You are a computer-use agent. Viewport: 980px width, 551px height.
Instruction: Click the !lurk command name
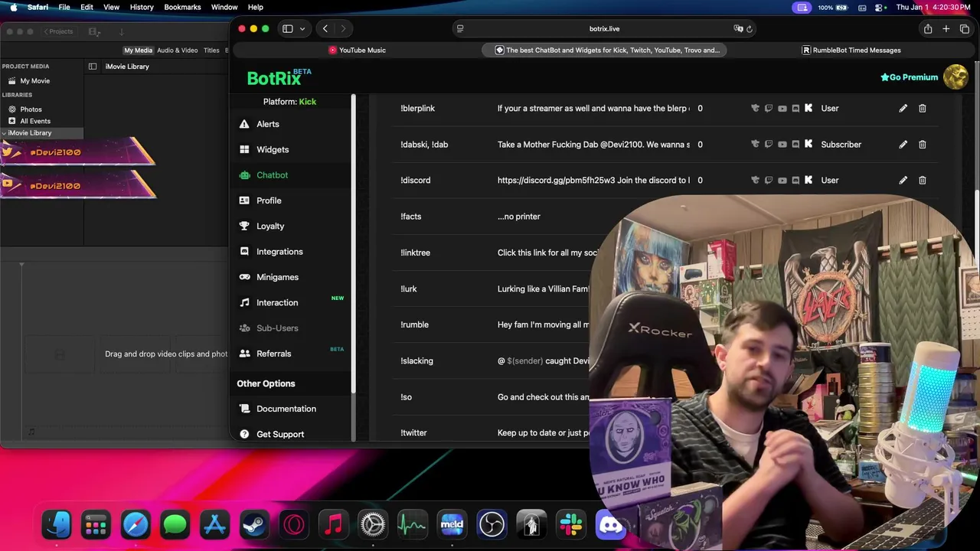408,289
